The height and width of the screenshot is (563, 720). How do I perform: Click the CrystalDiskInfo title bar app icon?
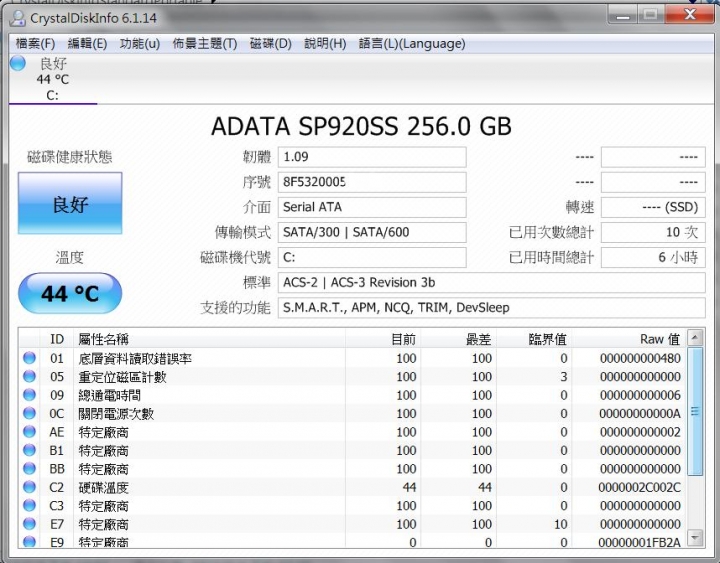tap(17, 18)
